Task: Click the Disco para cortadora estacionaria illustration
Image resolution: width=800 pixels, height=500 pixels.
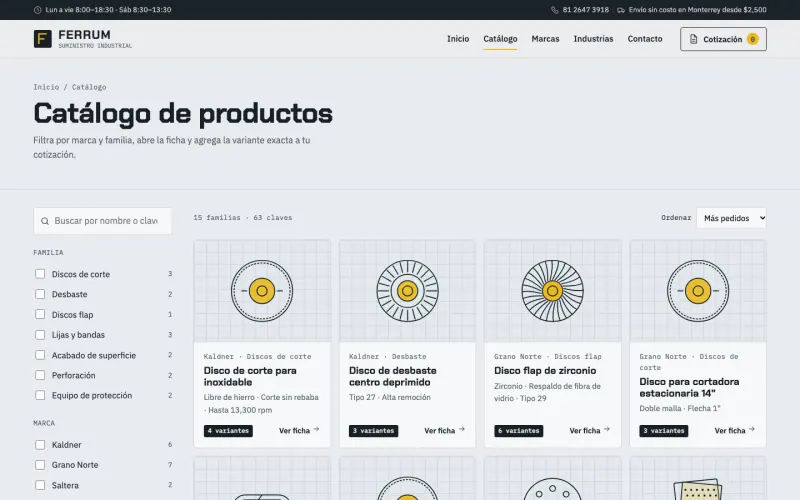Action: tap(698, 291)
